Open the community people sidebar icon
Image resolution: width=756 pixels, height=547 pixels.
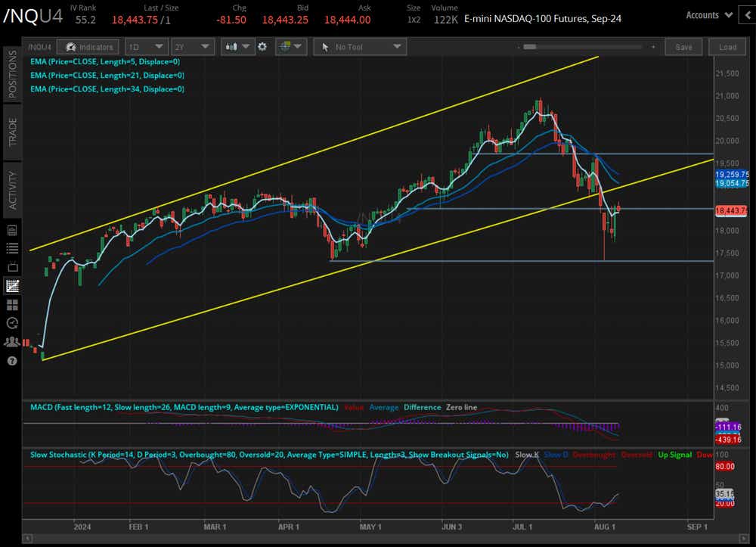pyautogui.click(x=12, y=342)
